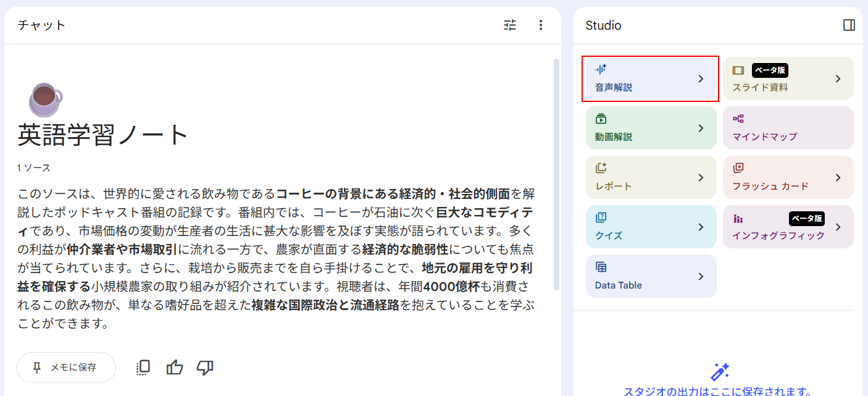This screenshot has height=396, width=868.
Task: Click the chat vertical scrollbar
Action: click(x=556, y=173)
